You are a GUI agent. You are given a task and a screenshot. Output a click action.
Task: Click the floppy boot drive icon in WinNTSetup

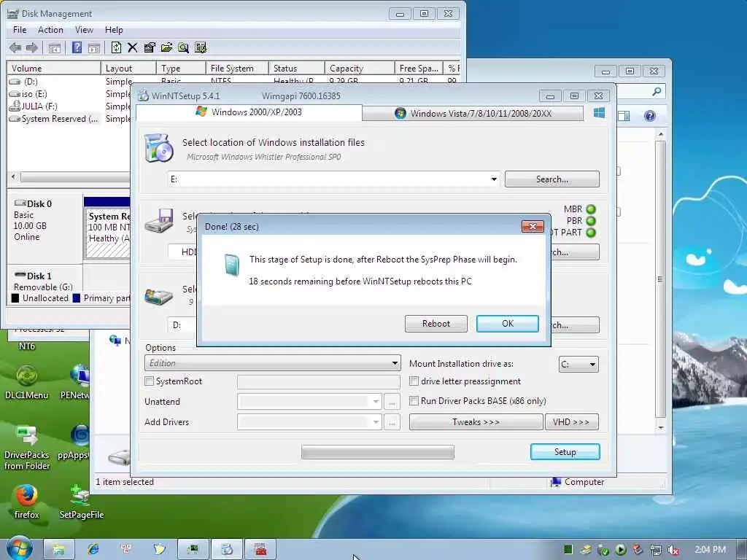click(159, 220)
